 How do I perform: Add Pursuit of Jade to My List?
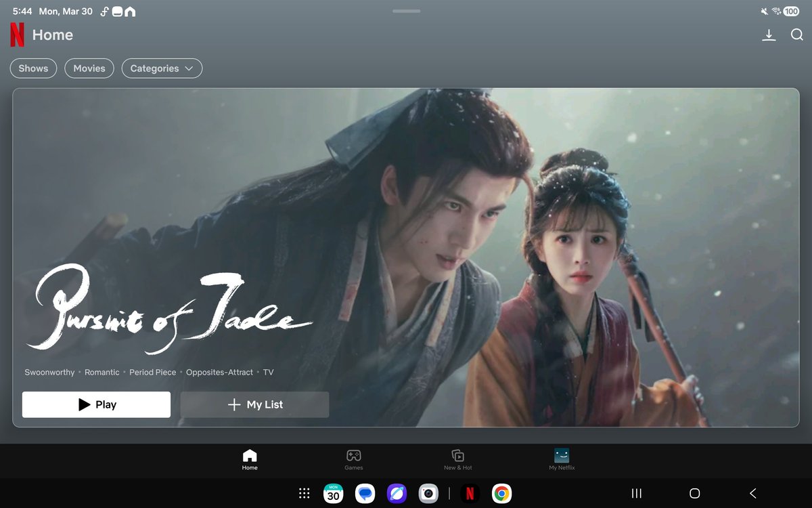254,404
